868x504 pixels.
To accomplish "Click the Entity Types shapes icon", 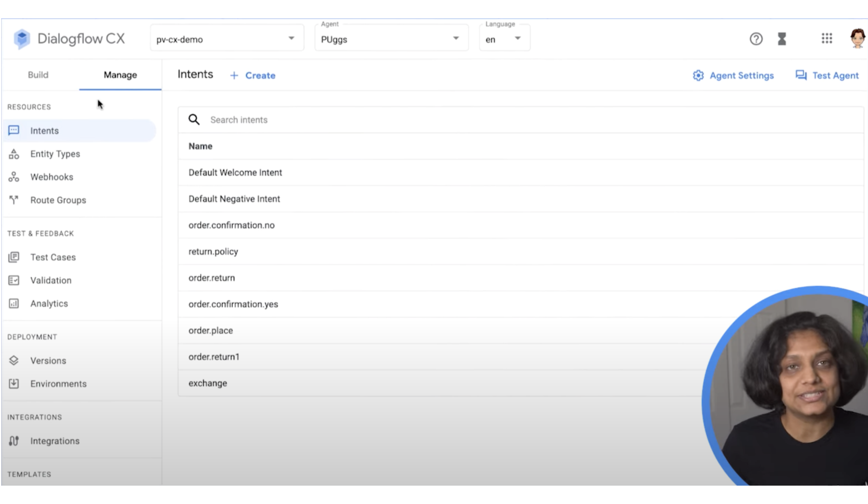I will pos(14,154).
